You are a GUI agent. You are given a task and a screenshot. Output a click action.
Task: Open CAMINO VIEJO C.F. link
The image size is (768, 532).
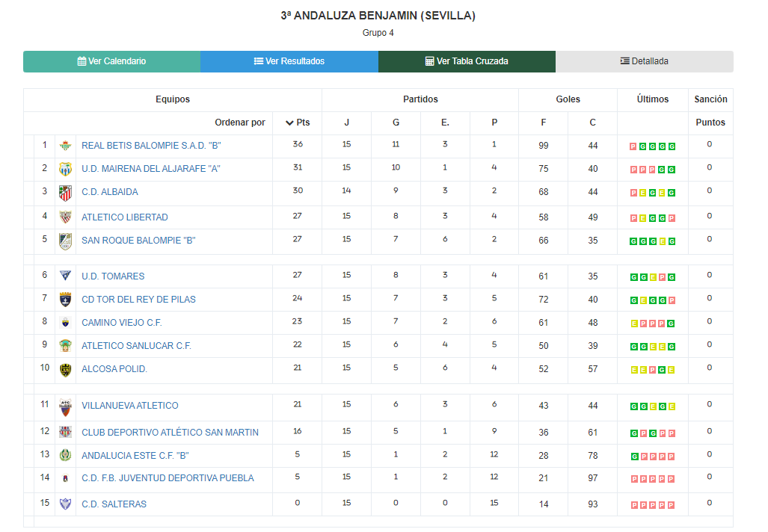[x=121, y=323]
